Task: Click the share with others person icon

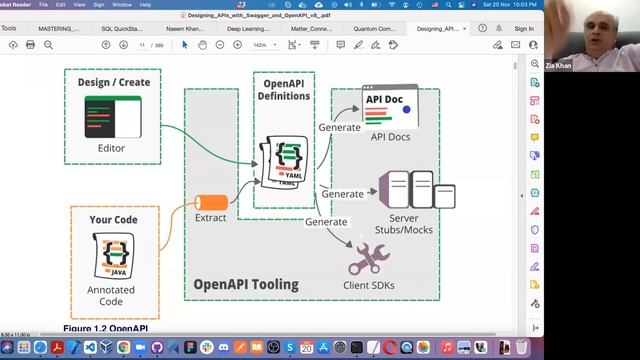Action: [533, 45]
